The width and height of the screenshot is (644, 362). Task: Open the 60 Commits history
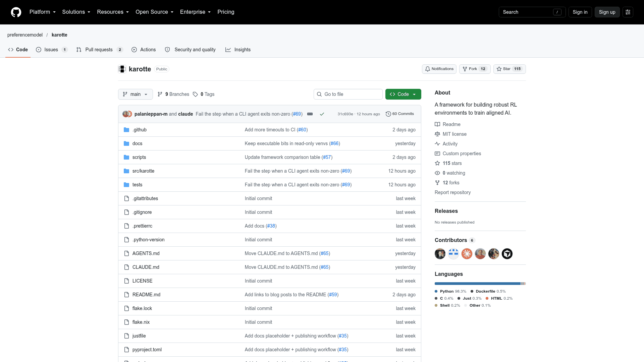click(x=400, y=114)
